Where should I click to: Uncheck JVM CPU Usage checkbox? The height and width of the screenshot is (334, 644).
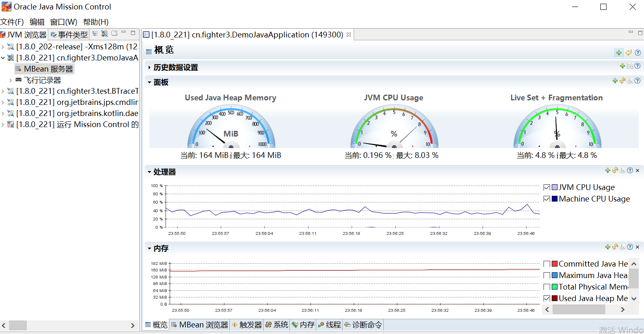547,187
